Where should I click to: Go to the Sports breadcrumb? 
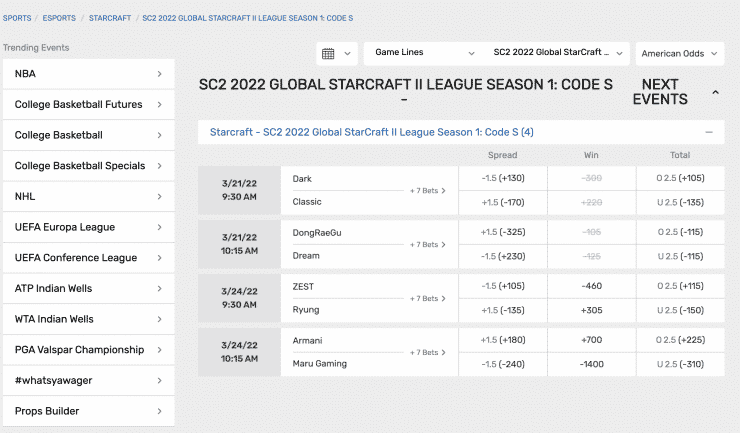(17, 18)
